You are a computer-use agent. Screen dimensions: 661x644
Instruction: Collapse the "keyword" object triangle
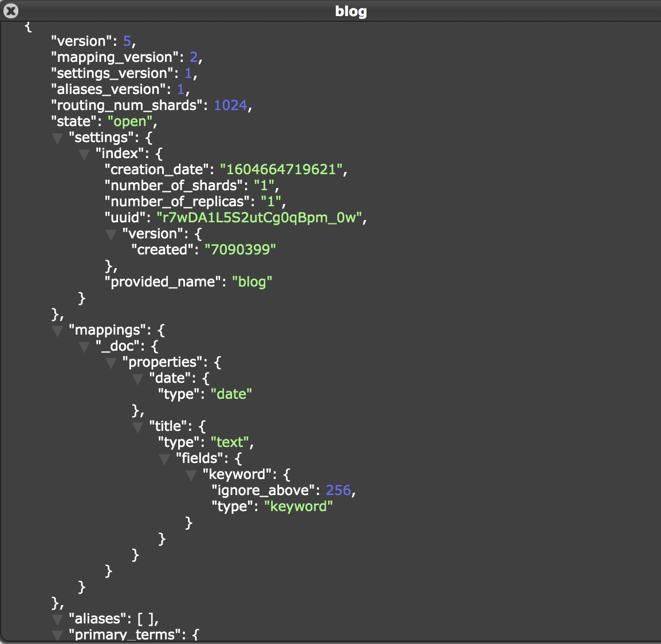click(191, 475)
